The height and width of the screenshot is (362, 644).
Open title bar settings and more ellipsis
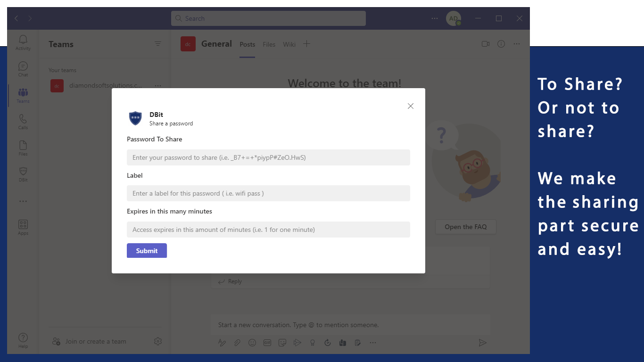pos(435,18)
